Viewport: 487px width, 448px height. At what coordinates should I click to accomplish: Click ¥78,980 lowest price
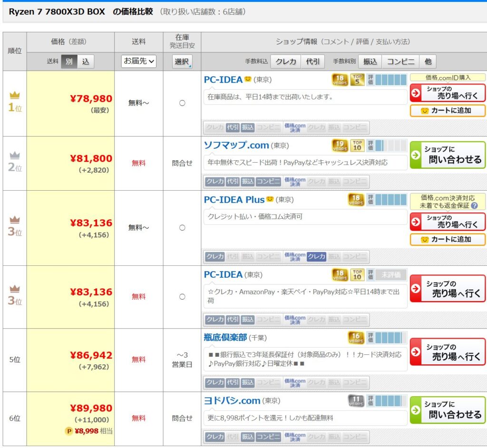coord(91,99)
